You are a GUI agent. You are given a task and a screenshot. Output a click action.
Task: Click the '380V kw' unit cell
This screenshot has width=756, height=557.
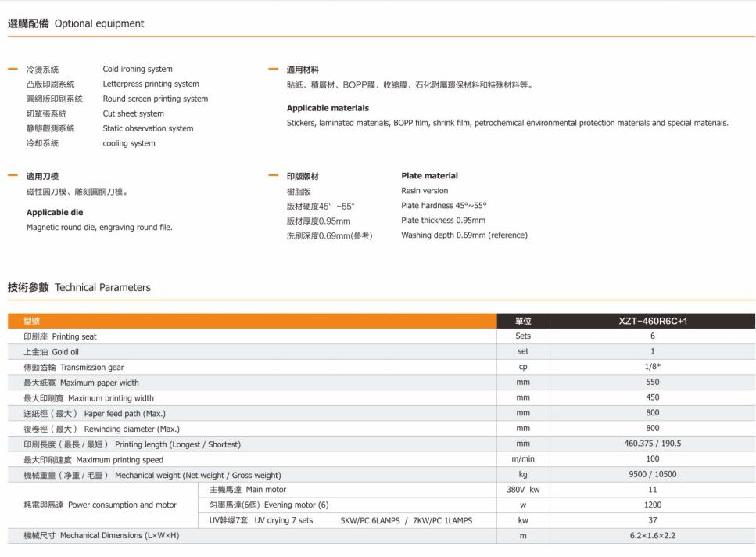(x=523, y=490)
